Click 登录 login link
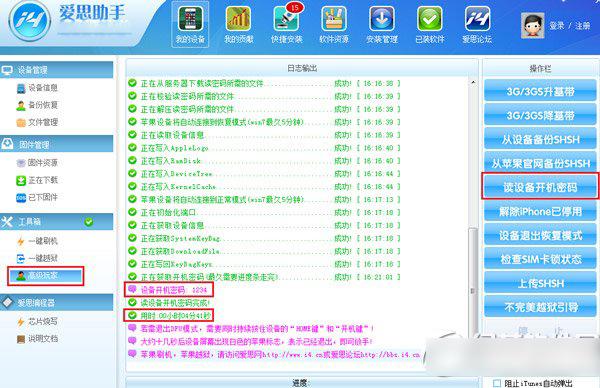The image size is (600, 388). 557,26
